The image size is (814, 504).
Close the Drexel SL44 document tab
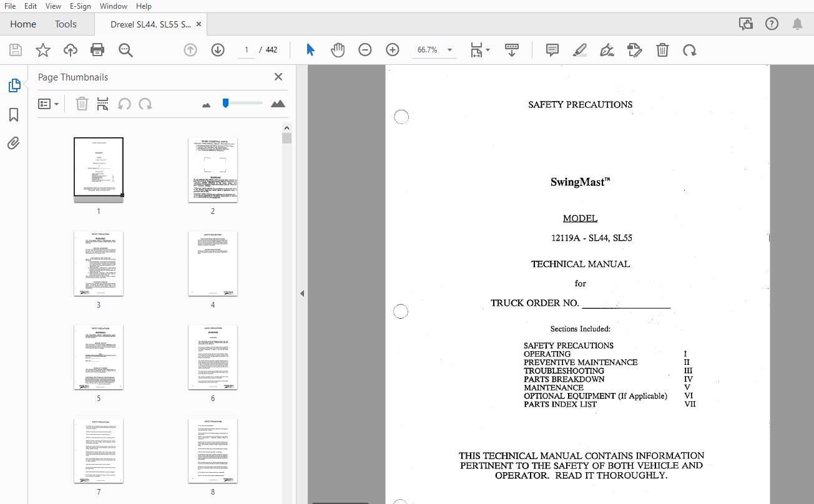(x=199, y=24)
